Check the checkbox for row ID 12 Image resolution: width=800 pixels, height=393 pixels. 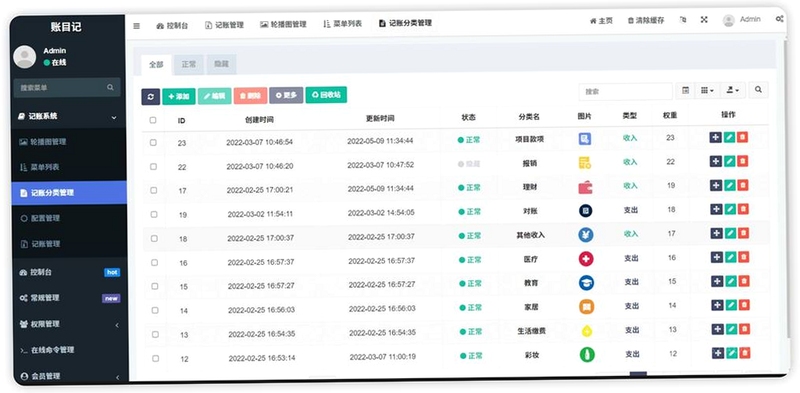[156, 358]
